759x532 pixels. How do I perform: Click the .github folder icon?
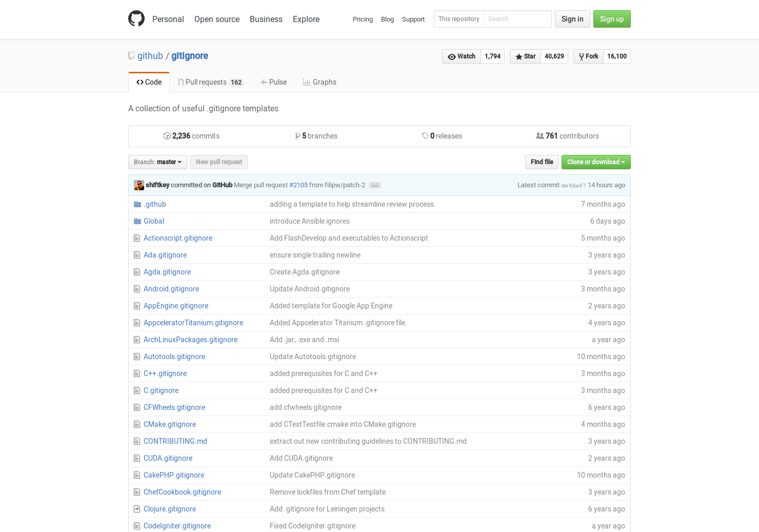(x=137, y=204)
